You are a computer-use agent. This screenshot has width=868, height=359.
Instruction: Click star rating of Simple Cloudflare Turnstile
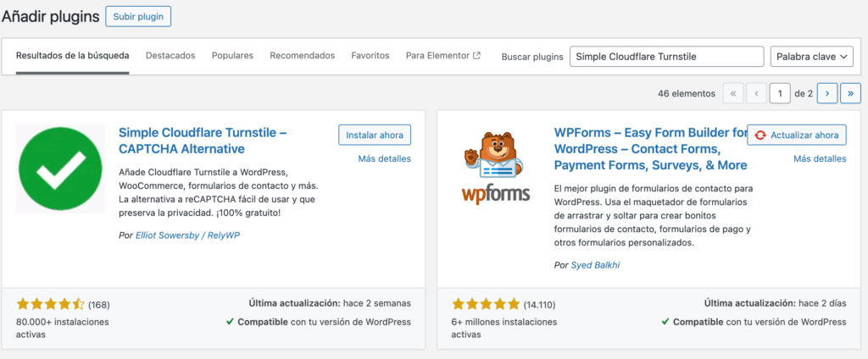[50, 304]
